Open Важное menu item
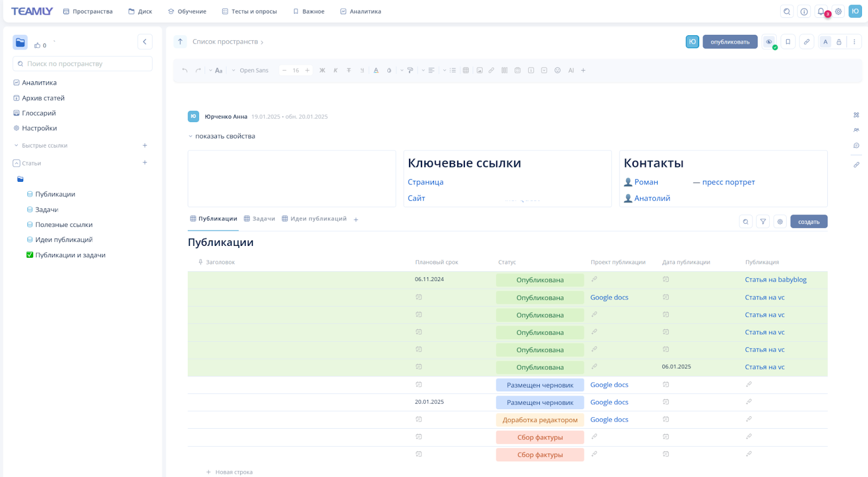Viewport: 868px width, 477px height. click(x=309, y=11)
